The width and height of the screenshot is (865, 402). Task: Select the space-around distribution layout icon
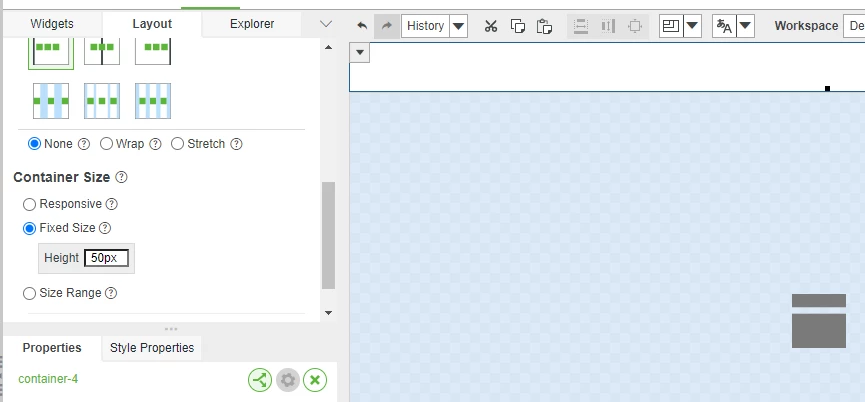102,101
